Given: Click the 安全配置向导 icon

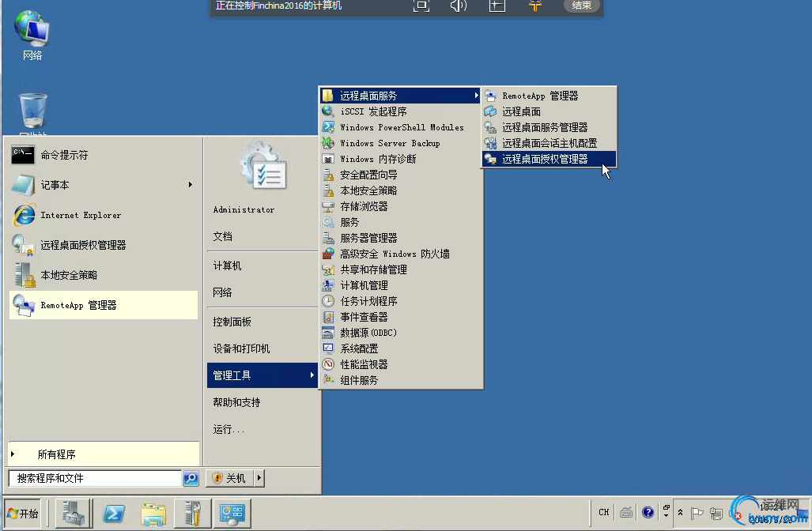Looking at the screenshot, I should point(328,175).
